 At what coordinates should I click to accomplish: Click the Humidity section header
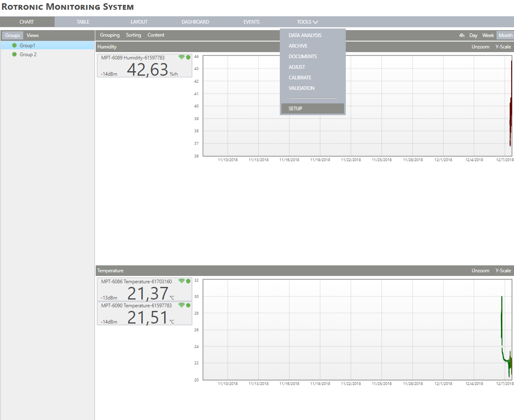[305, 47]
